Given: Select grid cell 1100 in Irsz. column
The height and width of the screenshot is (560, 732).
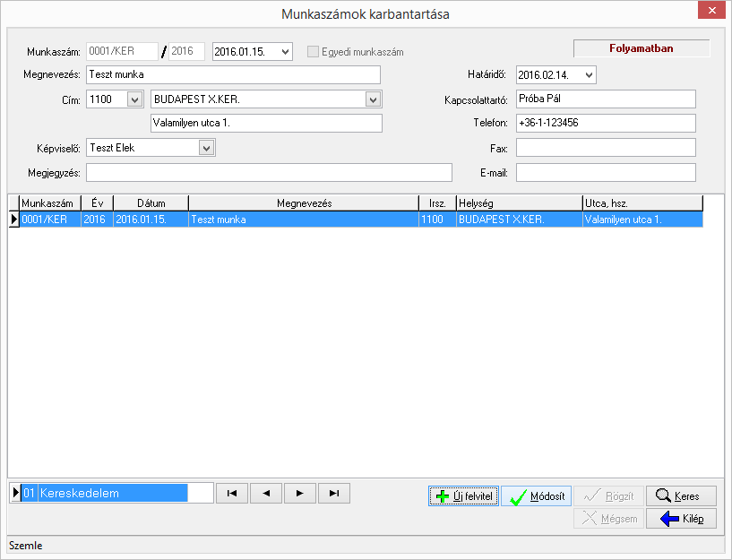Looking at the screenshot, I should click(x=438, y=220).
